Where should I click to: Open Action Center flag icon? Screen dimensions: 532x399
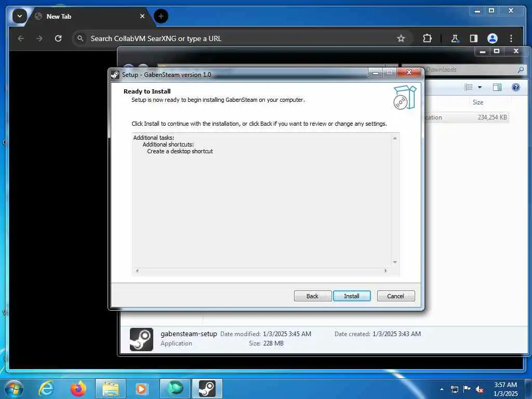point(467,389)
